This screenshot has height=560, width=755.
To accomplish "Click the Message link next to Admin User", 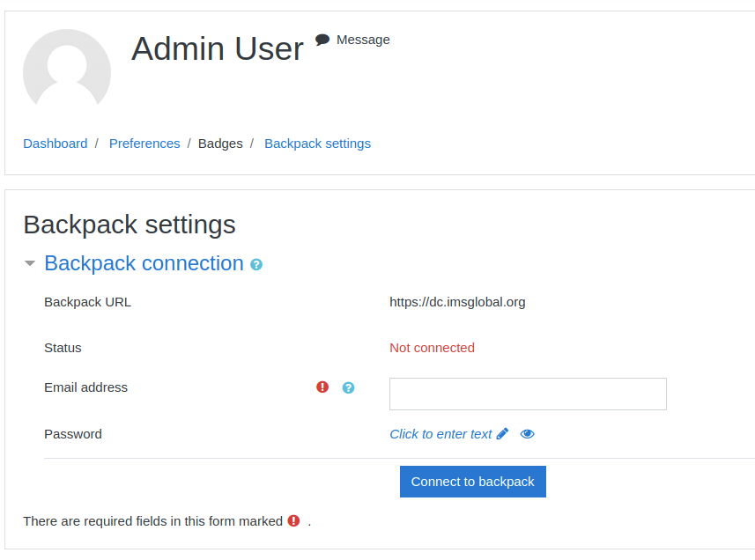I will point(363,40).
